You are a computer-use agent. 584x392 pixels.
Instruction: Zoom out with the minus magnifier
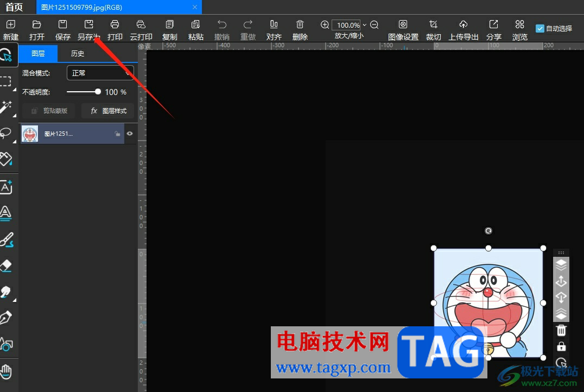click(374, 24)
